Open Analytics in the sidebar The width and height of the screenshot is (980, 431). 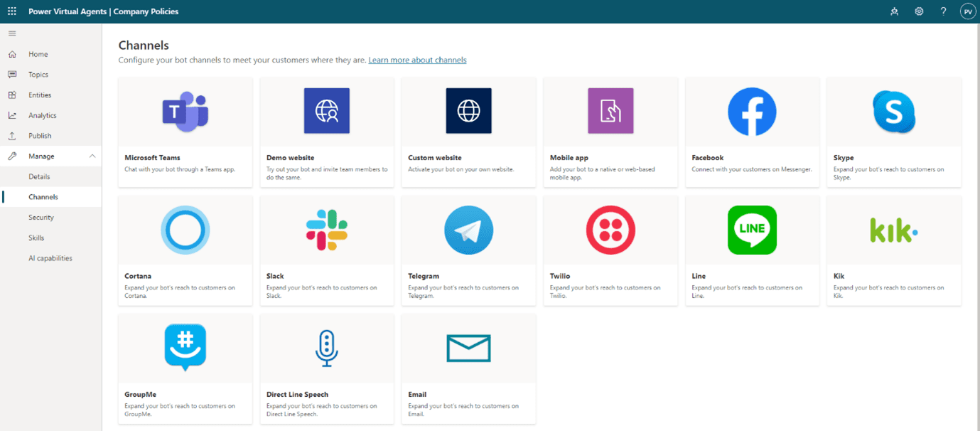pyautogui.click(x=43, y=115)
